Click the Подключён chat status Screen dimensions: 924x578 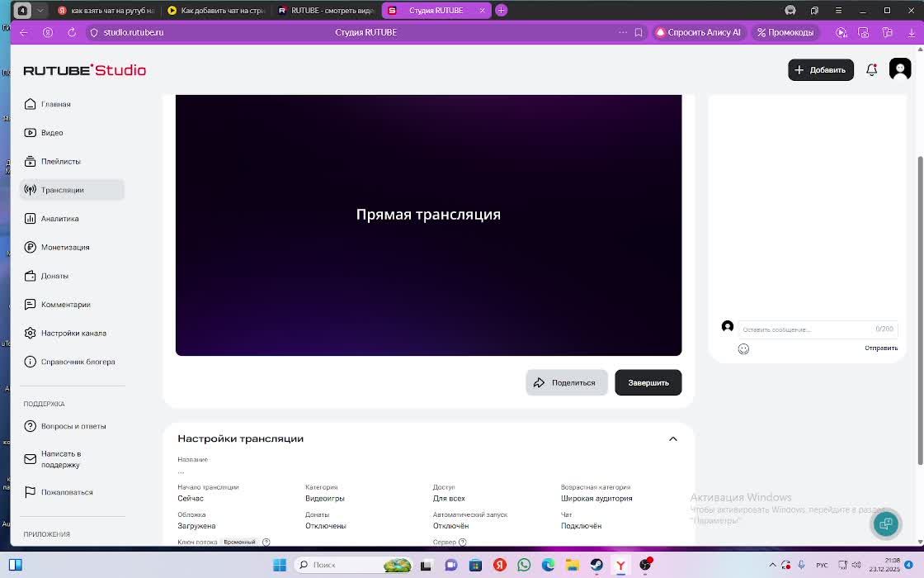coord(581,525)
